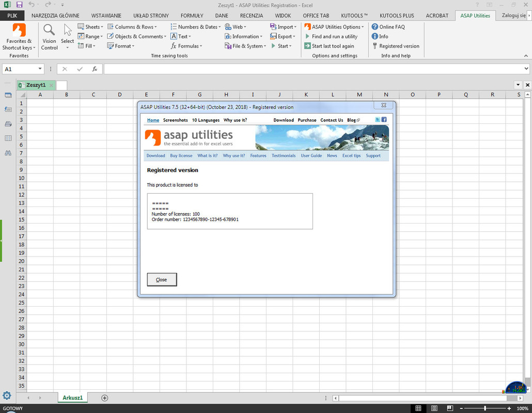Open the Start menu in ribbon
This screenshot has width=532, height=413.
coord(281,46)
